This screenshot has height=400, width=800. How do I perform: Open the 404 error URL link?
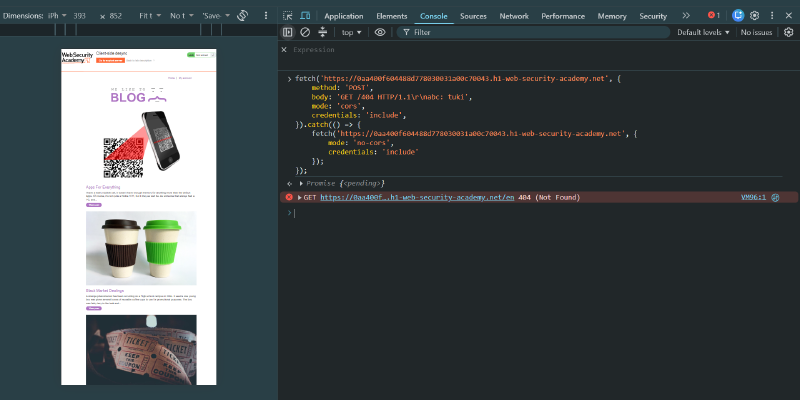[x=417, y=197]
